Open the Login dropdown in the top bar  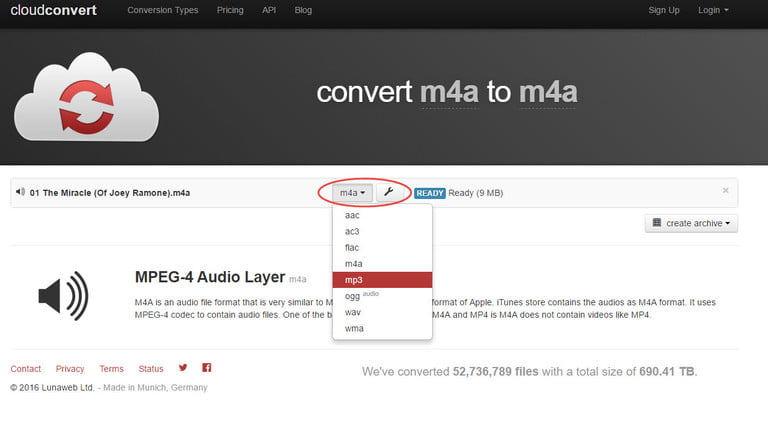pyautogui.click(x=713, y=10)
